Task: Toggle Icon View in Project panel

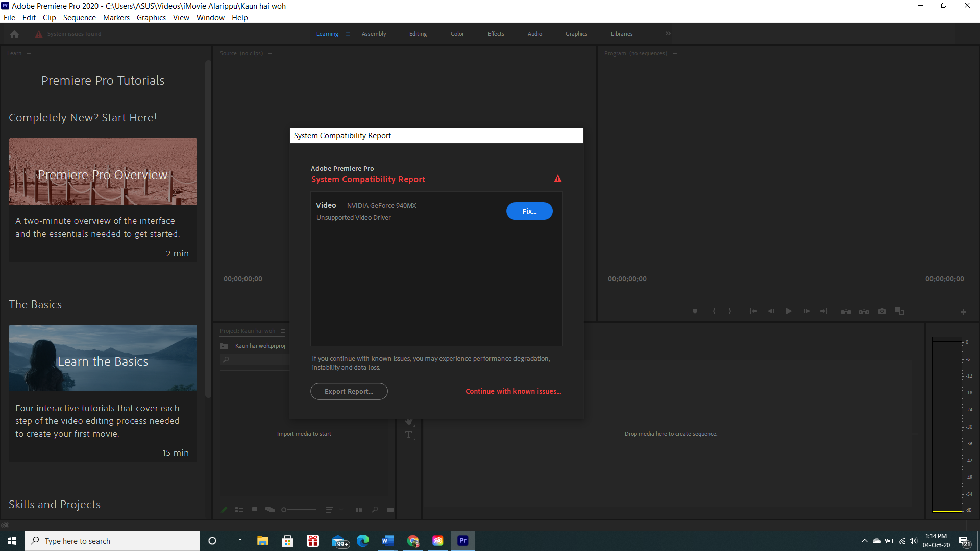Action: [255, 510]
